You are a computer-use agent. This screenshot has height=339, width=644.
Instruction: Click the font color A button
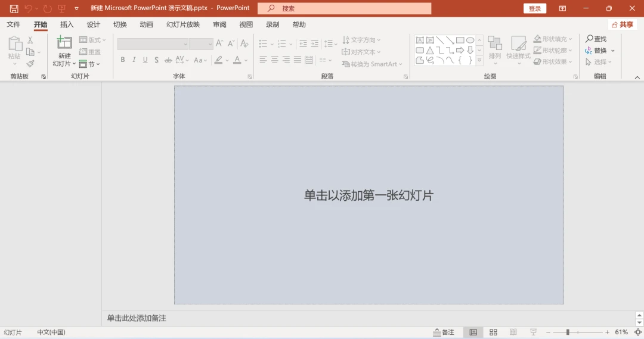(237, 60)
